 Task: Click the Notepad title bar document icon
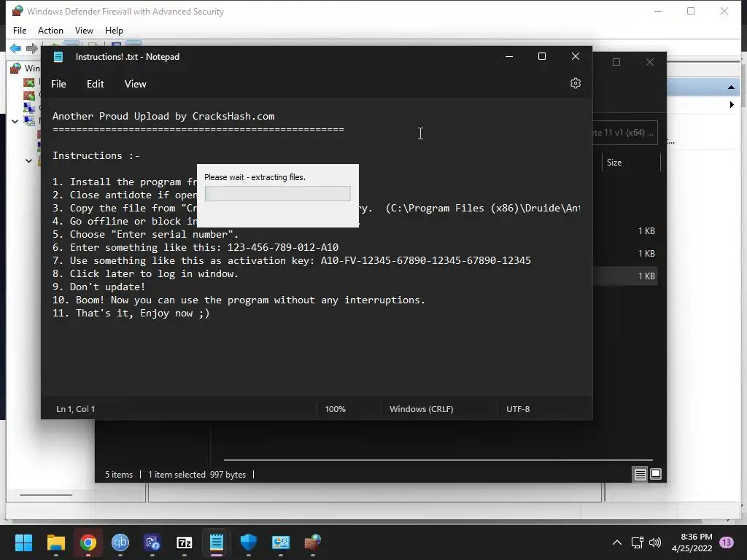(58, 57)
